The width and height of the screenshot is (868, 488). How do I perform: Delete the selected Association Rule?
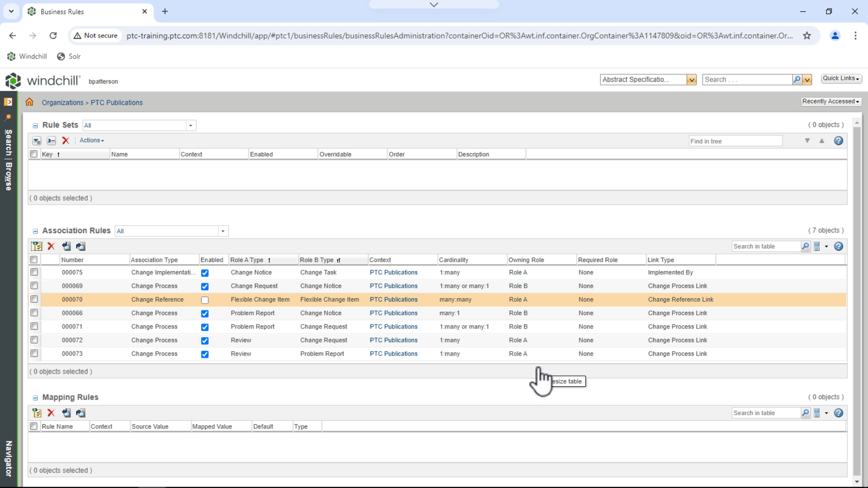(x=51, y=246)
